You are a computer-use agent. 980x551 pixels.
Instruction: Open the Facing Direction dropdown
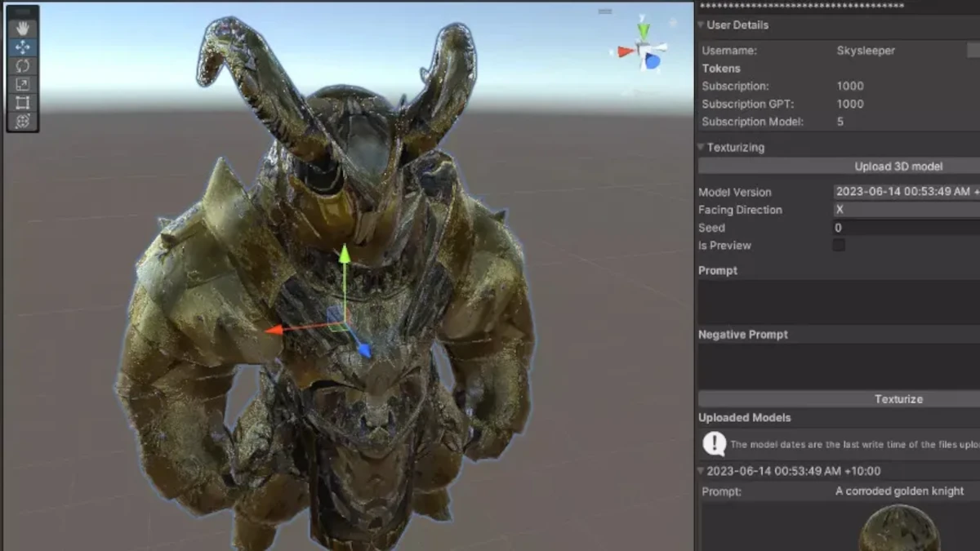pyautogui.click(x=906, y=210)
